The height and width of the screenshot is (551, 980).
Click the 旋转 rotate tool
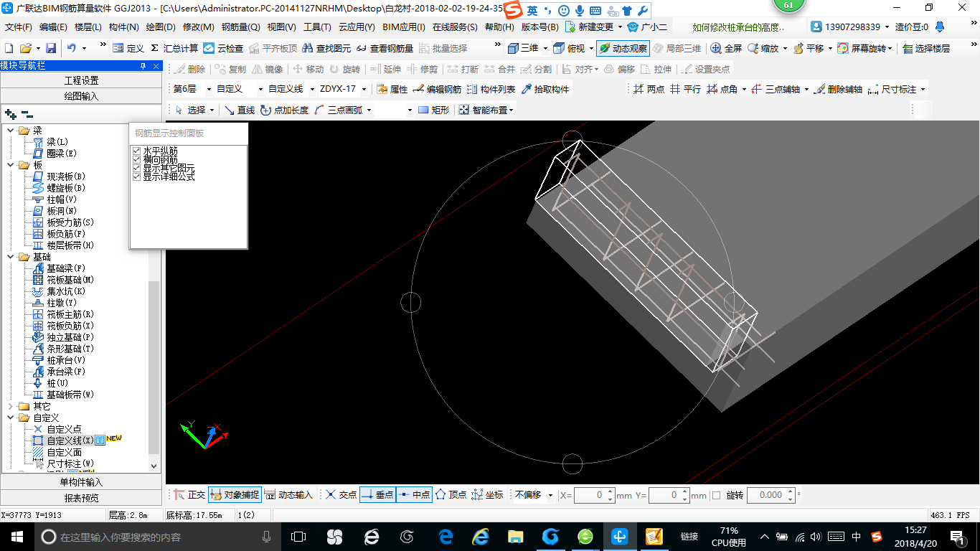344,69
